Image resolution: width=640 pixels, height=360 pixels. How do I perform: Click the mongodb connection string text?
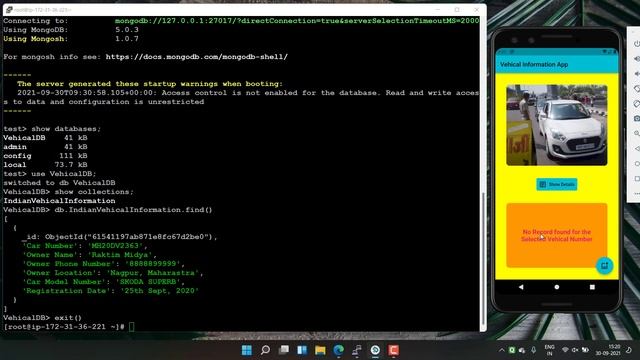[x=297, y=20]
